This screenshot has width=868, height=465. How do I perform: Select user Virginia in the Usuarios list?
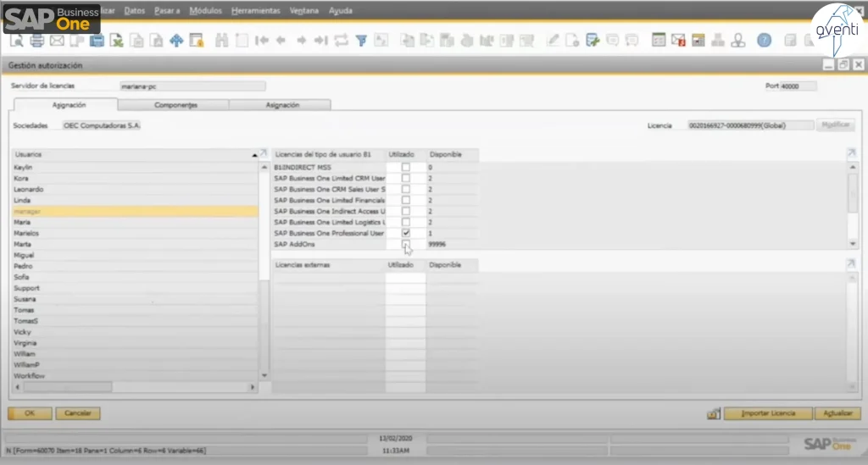pyautogui.click(x=135, y=343)
